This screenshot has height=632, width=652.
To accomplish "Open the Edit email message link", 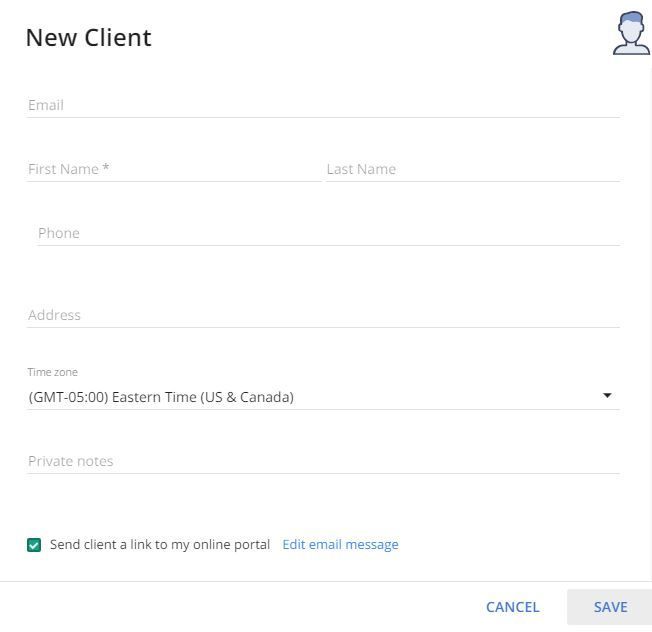I will click(340, 545).
